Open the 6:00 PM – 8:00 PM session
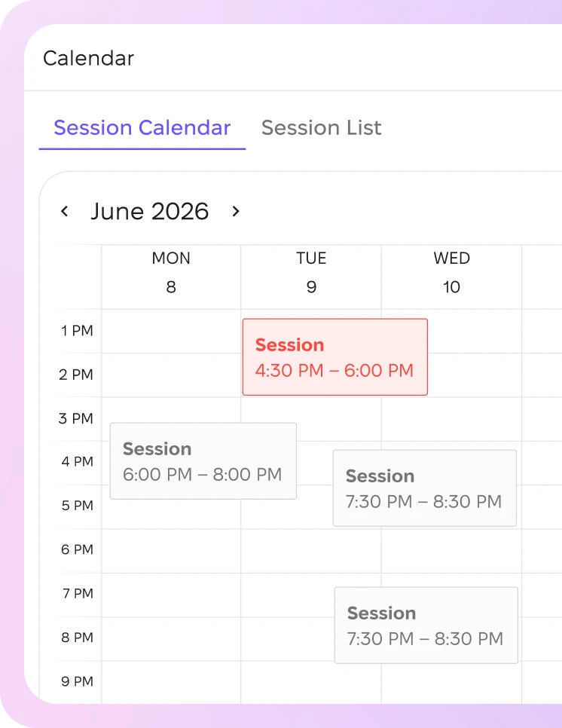The width and height of the screenshot is (562, 728). click(203, 461)
